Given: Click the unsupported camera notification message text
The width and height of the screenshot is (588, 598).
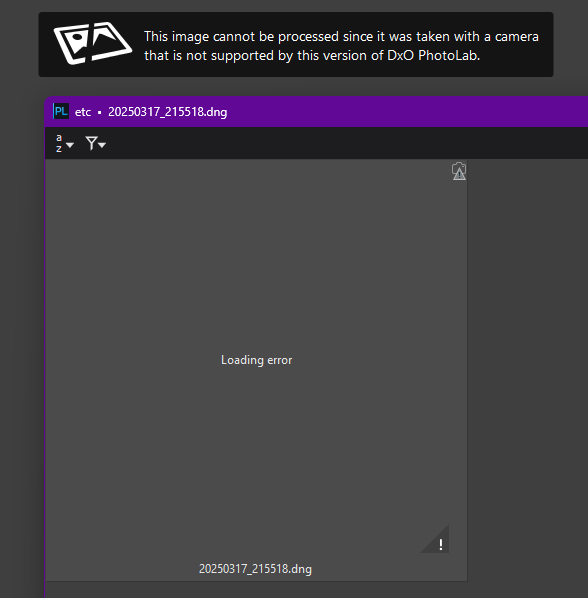Looking at the screenshot, I should tap(341, 46).
